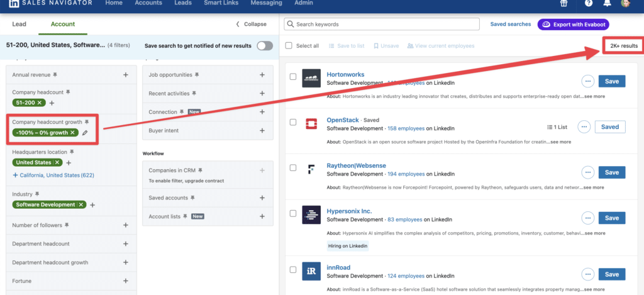Image resolution: width=644 pixels, height=295 pixels.
Task: Open Leads in top navigation
Action: tap(183, 3)
